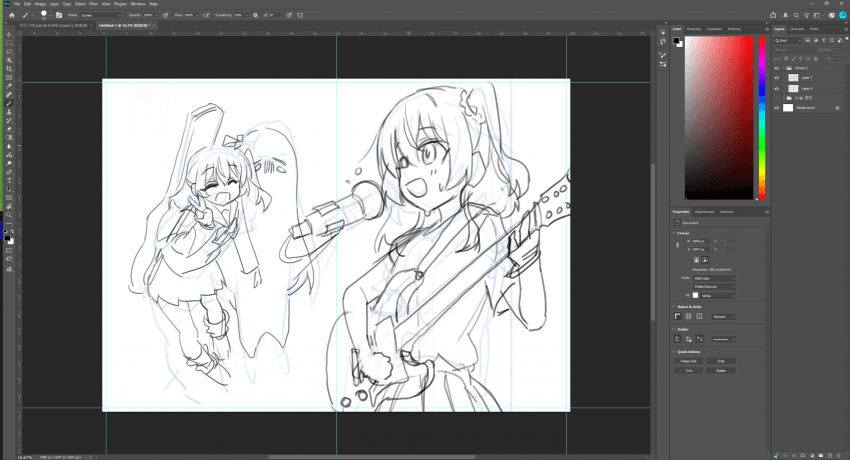This screenshot has height=460, width=850.
Task: Set canvas to landscape orientation
Action: tap(705, 260)
